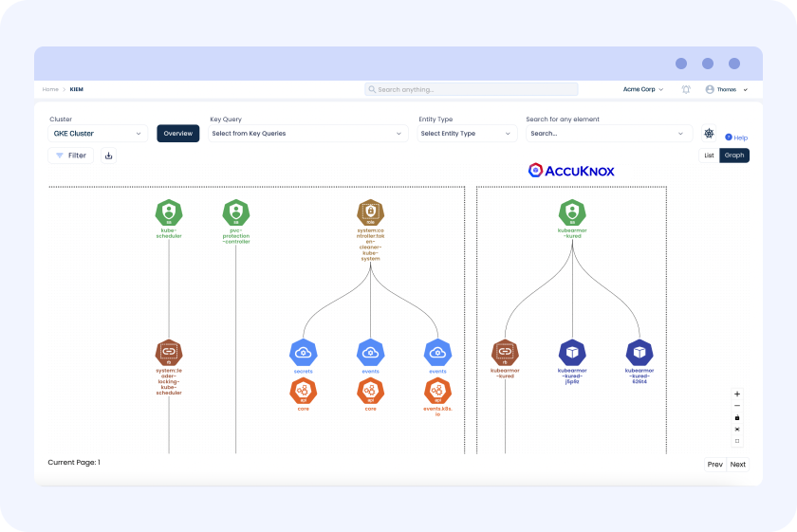Click the download export icon
797x532 pixels.
pos(108,156)
